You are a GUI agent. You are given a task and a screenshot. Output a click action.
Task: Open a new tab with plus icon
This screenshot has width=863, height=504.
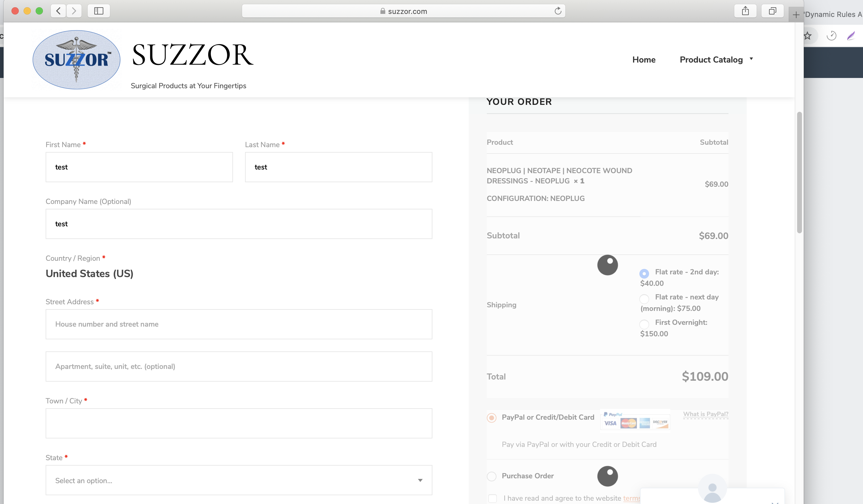click(x=796, y=15)
